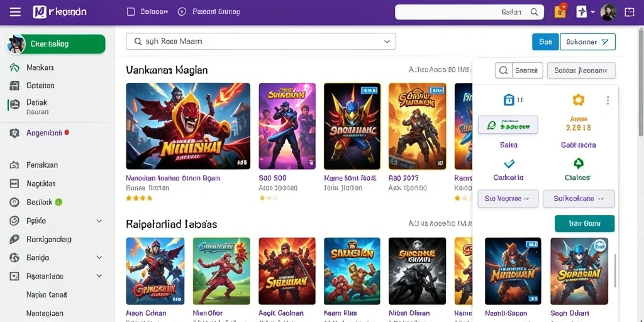Expand the Pgiide sidebar item chevron
The height and width of the screenshot is (322, 644).
pyautogui.click(x=99, y=221)
